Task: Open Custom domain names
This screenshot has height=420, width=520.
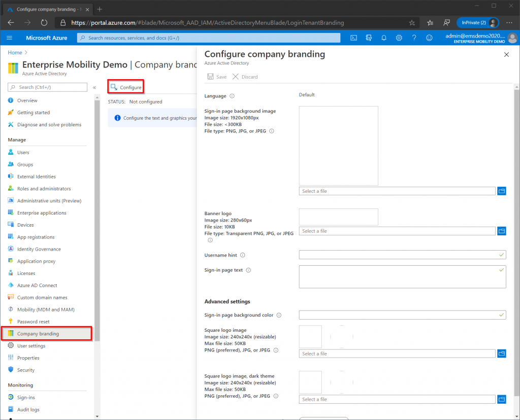Action: click(x=42, y=297)
